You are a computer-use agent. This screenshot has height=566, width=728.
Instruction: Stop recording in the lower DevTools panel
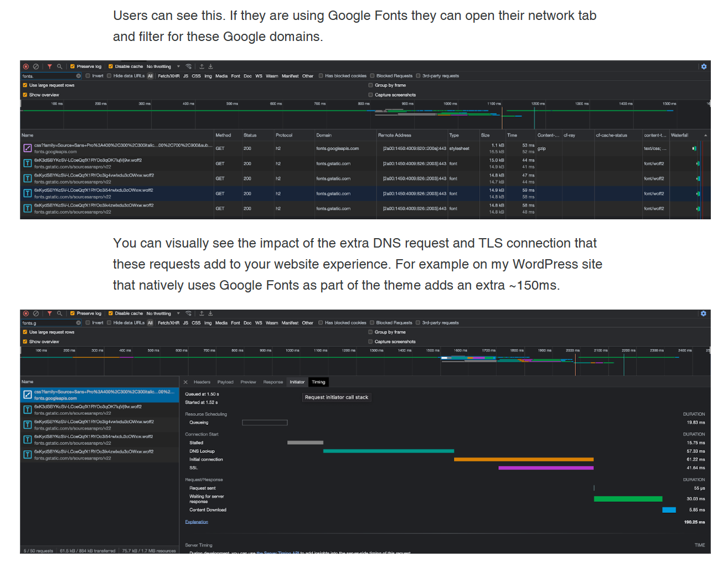[x=26, y=313]
